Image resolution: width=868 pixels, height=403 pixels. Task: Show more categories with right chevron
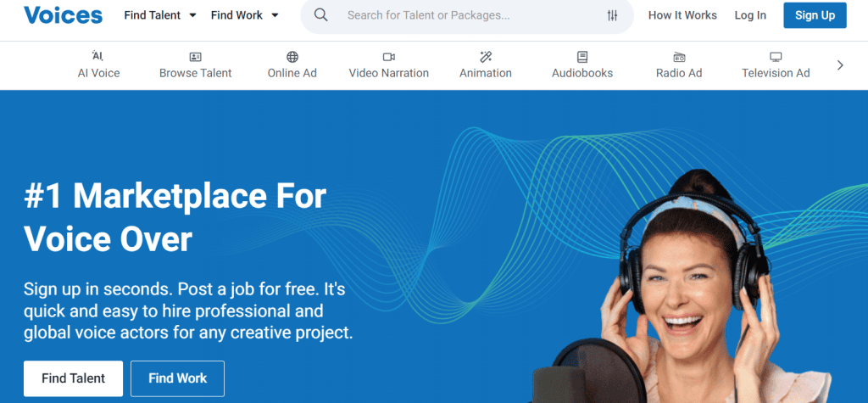coord(840,65)
